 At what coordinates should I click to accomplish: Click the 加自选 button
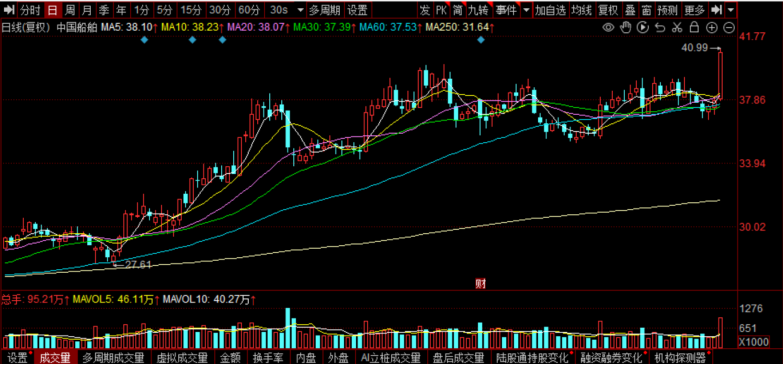(x=551, y=9)
